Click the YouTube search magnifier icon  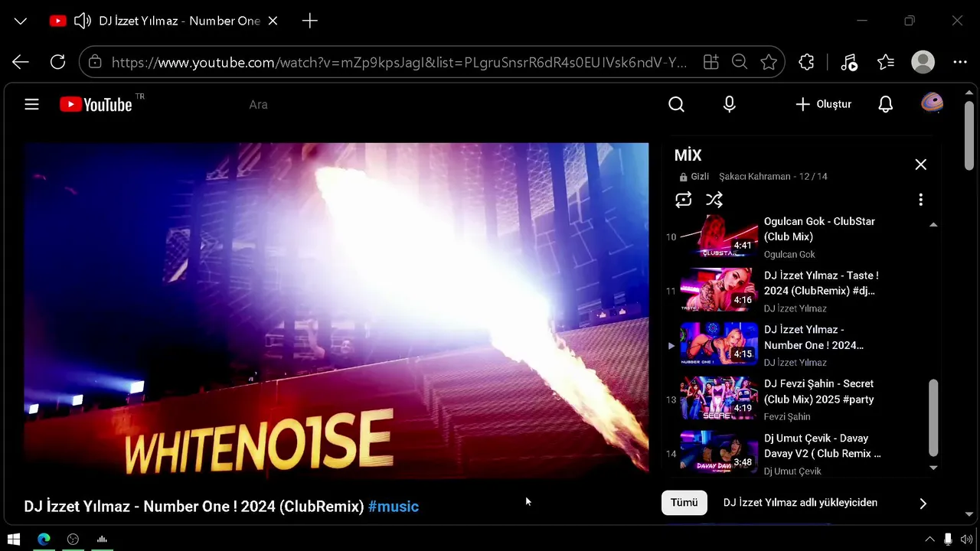(x=676, y=104)
